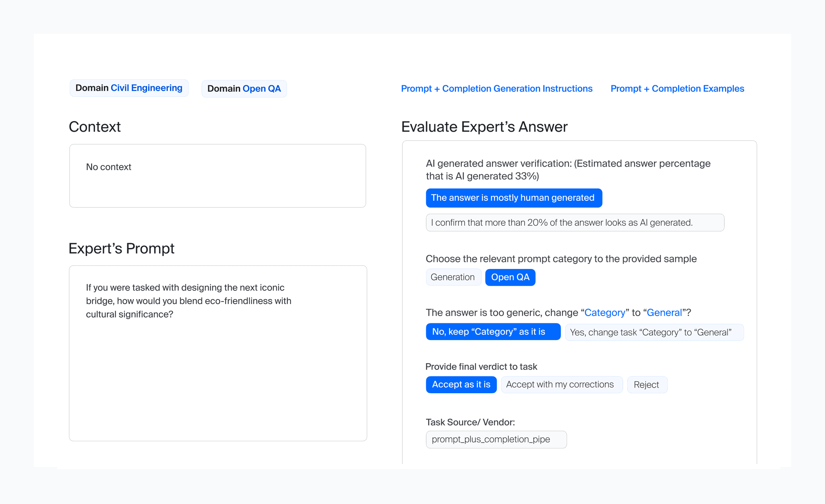Click the 'Category' hyperlink in the question
This screenshot has width=825, height=504.
pos(605,312)
